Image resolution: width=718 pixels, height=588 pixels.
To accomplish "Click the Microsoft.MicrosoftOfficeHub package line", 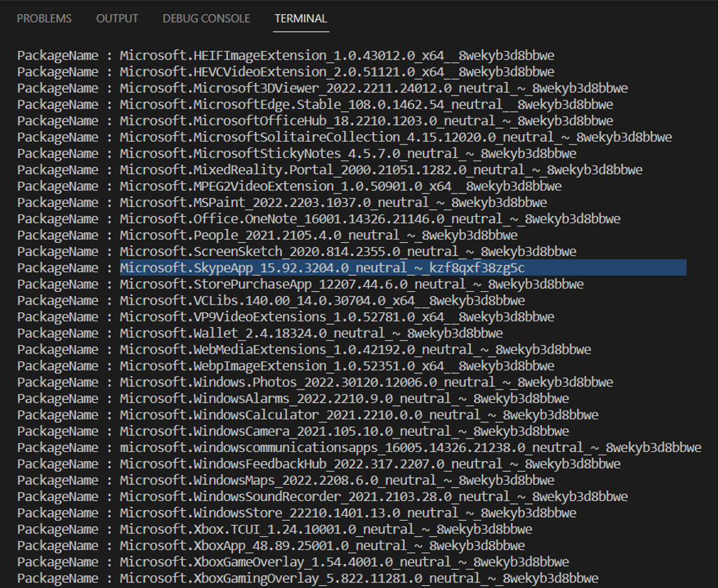I will [315, 121].
